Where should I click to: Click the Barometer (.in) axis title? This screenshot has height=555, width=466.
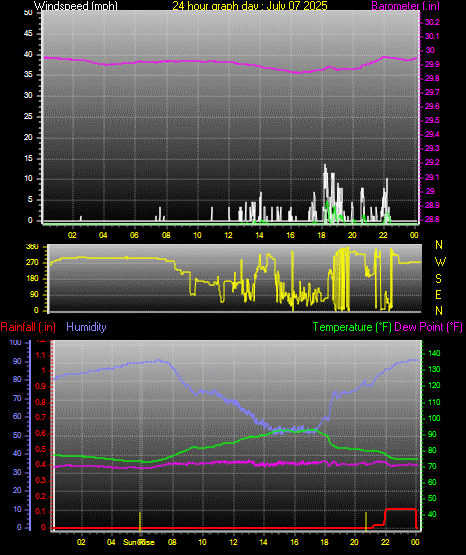point(405,5)
